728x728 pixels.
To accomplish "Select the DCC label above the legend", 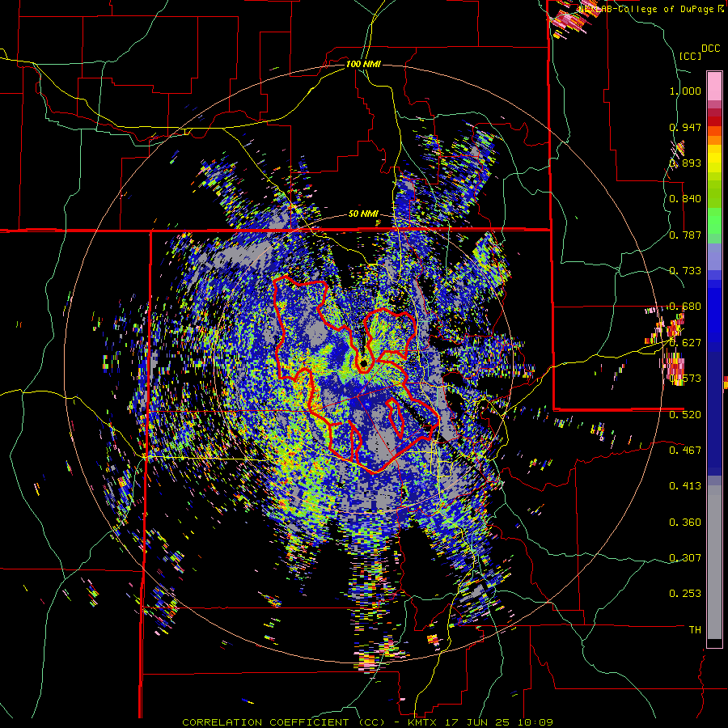I will coord(710,49).
